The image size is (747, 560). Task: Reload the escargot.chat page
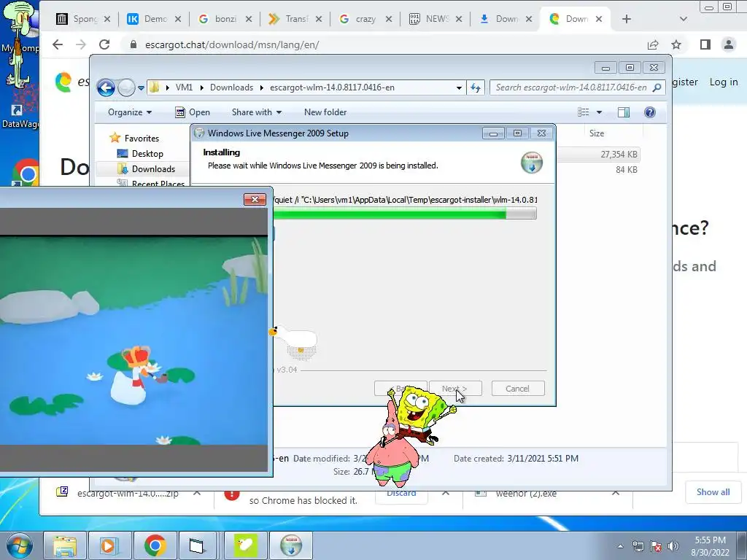(x=104, y=44)
